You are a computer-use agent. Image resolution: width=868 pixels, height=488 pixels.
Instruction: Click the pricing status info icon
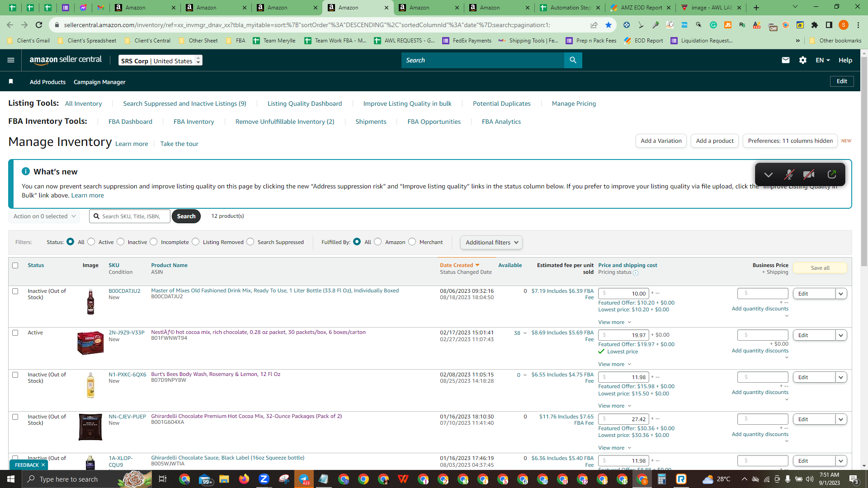pos(636,273)
